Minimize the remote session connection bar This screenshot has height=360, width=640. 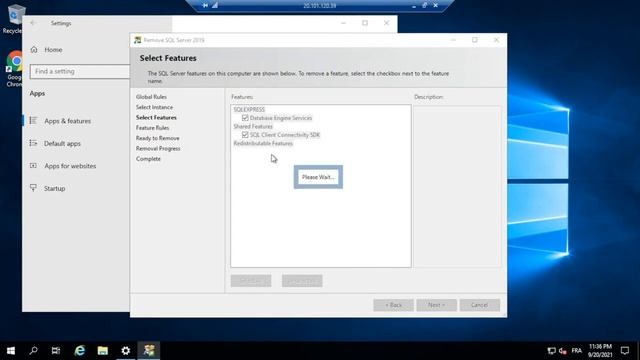[x=414, y=6]
